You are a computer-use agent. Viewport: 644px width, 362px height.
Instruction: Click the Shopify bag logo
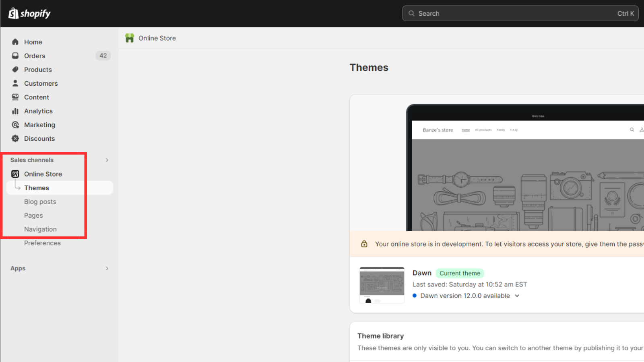click(x=14, y=13)
